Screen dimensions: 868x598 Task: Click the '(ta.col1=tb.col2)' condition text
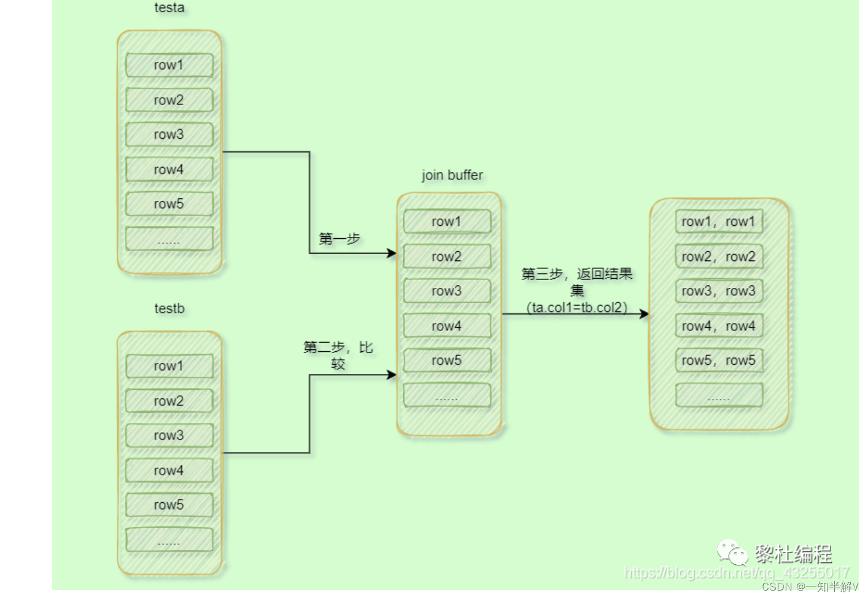[x=577, y=308]
